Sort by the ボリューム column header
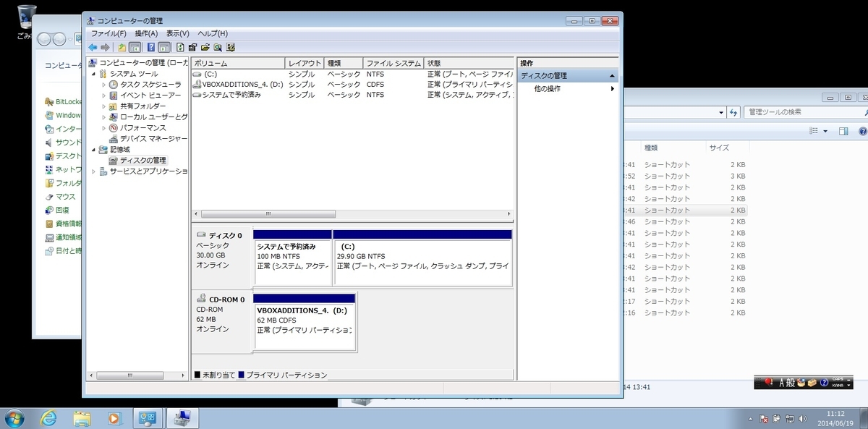The width and height of the screenshot is (868, 429). 238,64
